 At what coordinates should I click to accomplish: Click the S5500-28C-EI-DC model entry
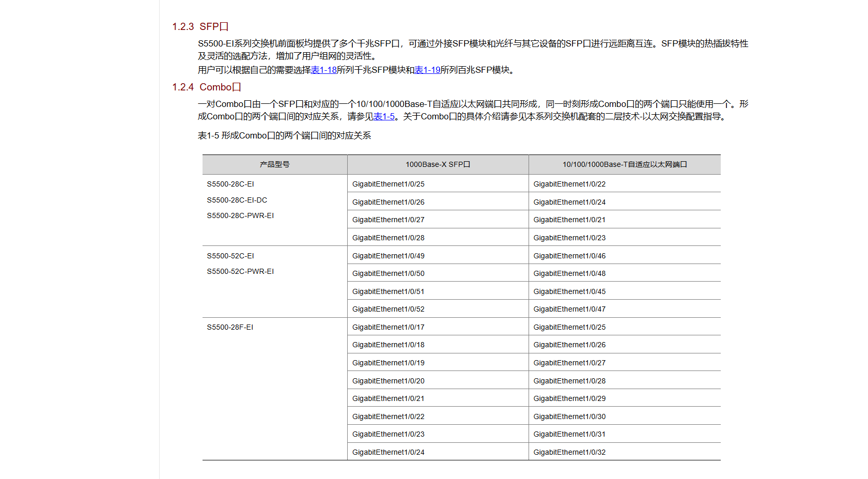[237, 200]
